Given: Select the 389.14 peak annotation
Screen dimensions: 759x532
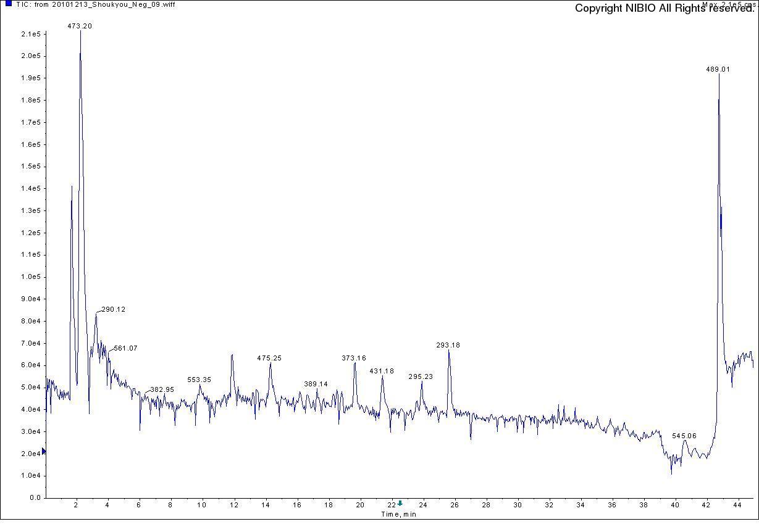Looking at the screenshot, I should click(316, 384).
